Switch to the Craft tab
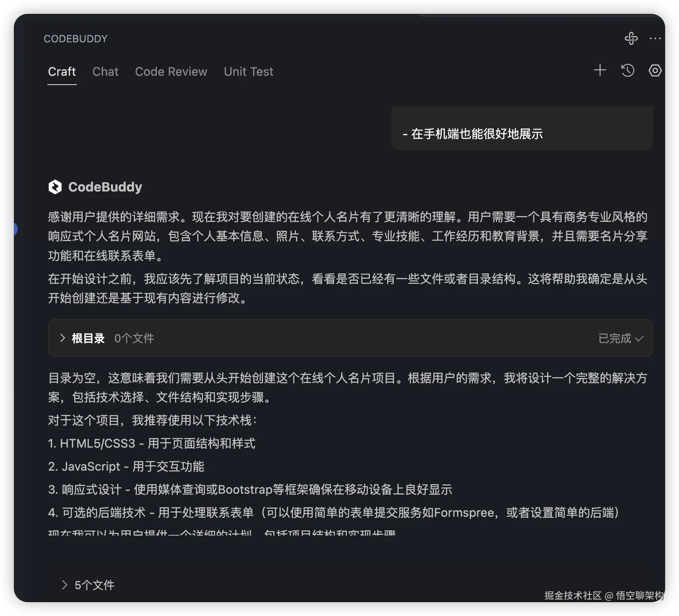The width and height of the screenshot is (679, 616). point(62,72)
